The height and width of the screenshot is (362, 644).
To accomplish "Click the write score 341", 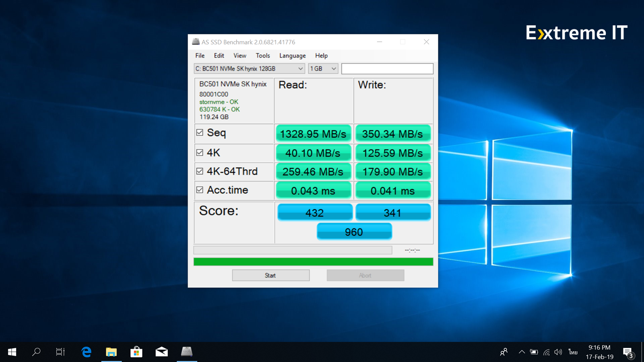I will pyautogui.click(x=393, y=212).
